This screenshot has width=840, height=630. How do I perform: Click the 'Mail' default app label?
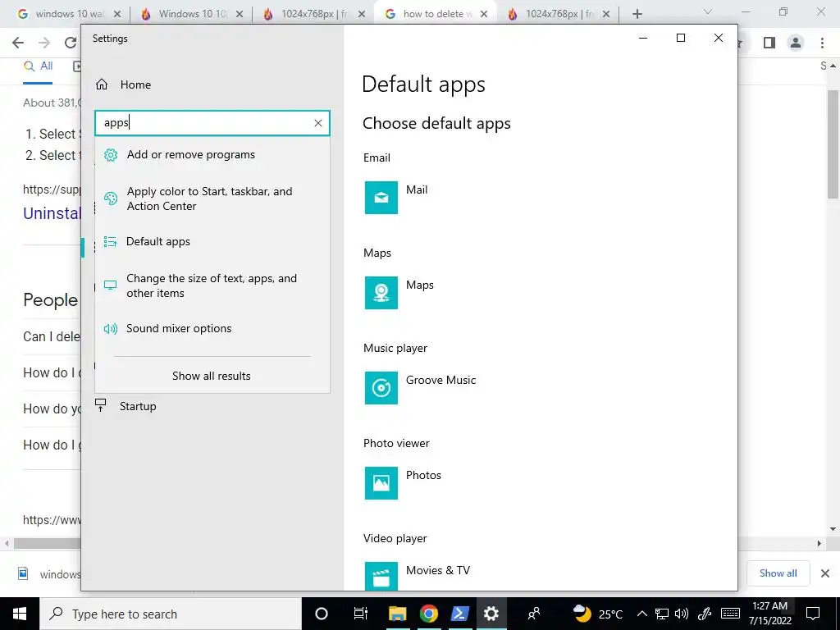coord(417,189)
